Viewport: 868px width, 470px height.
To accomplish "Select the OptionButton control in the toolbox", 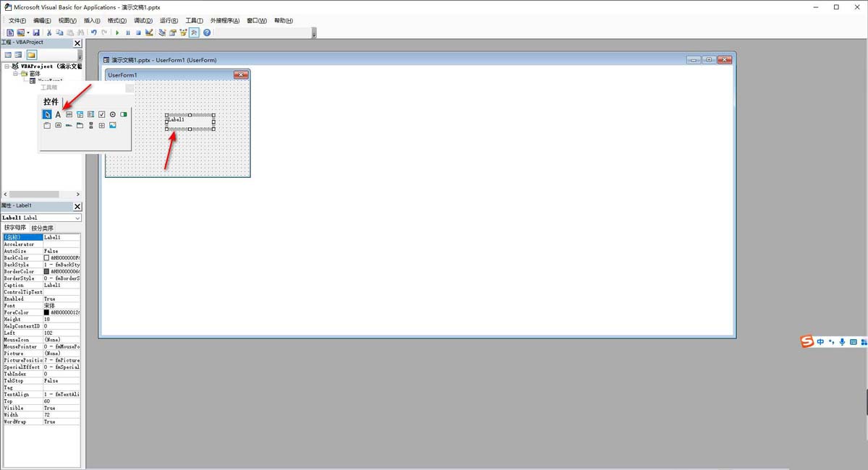I will coord(113,114).
